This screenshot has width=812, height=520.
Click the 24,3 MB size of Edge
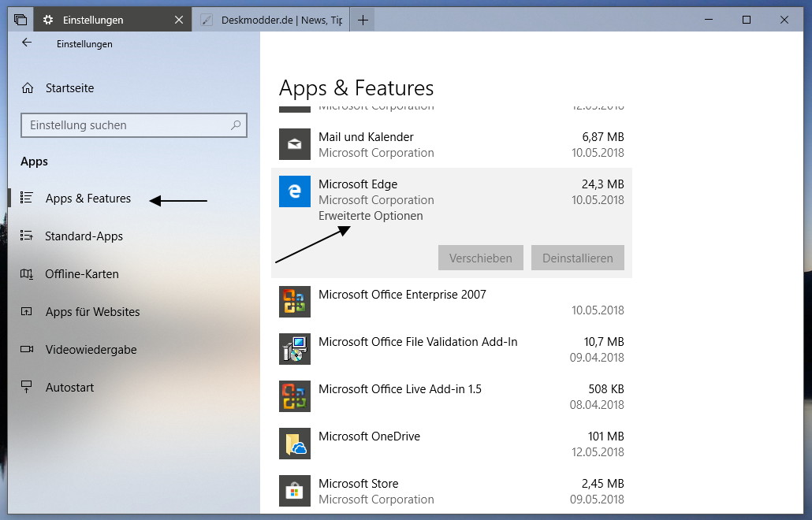(603, 184)
